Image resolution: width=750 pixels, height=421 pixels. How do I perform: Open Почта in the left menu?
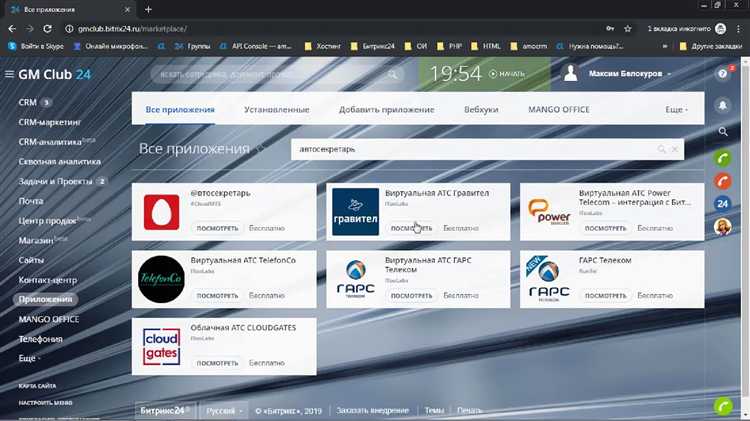pos(31,201)
